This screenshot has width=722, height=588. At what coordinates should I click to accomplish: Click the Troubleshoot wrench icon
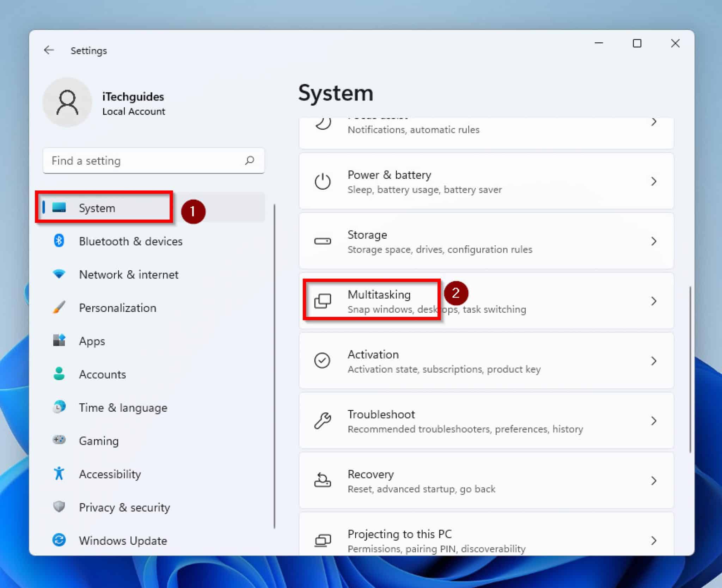click(x=322, y=421)
